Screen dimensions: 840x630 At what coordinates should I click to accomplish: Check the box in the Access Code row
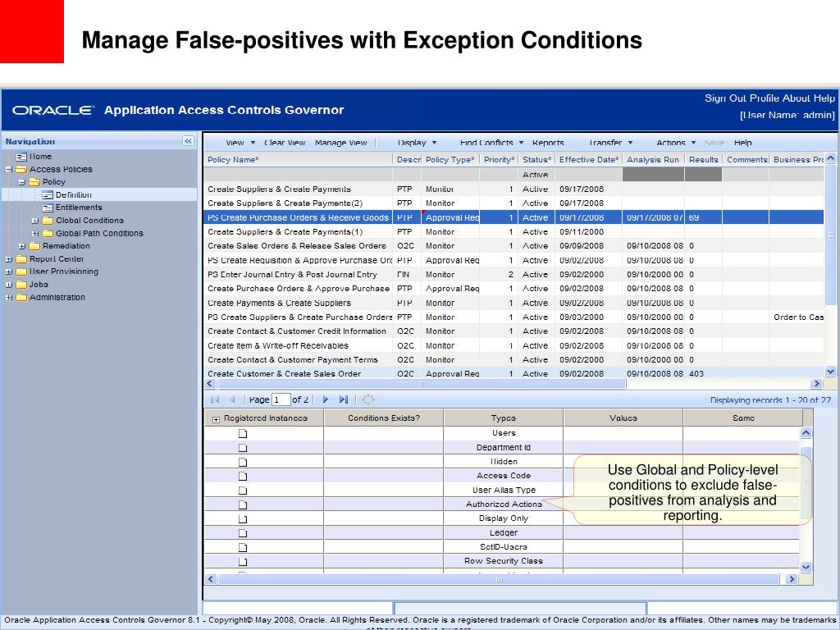point(243,477)
